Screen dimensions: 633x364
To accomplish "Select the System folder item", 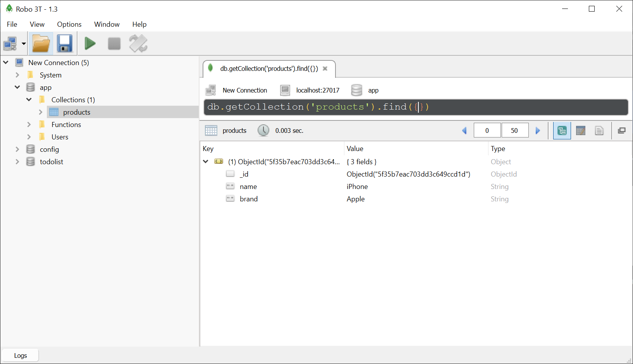I will [50, 75].
